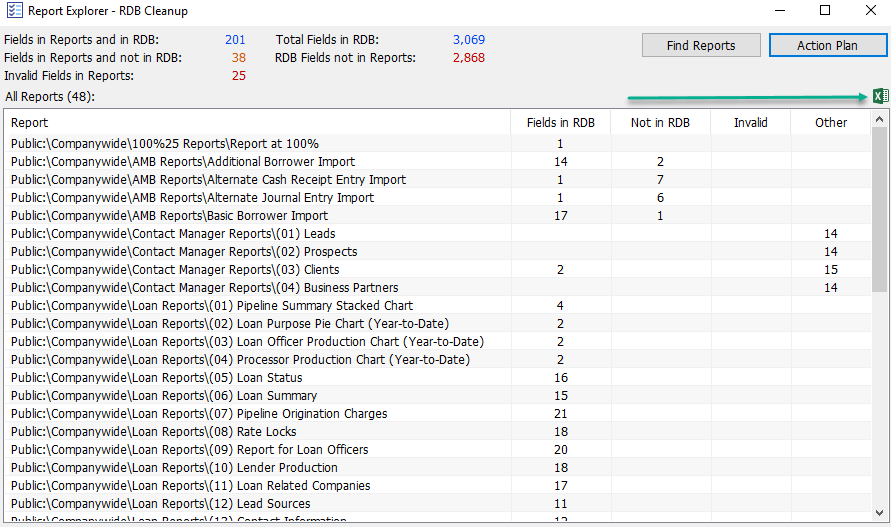Click the Excel export icon
Screen dimensions: 891x527
pos(879,96)
